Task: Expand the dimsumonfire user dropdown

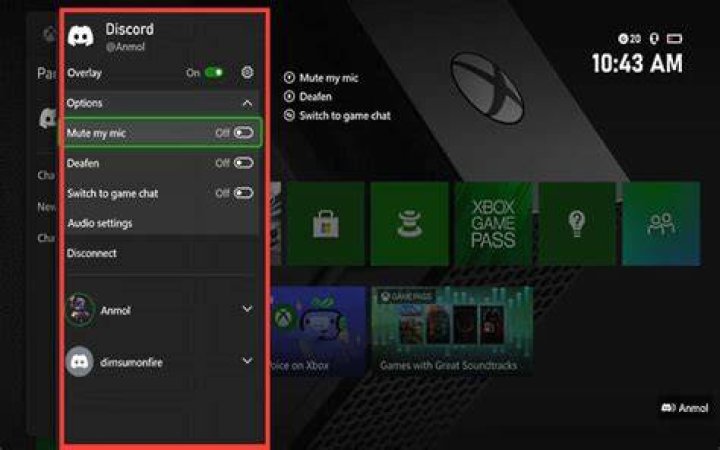Action: (x=247, y=361)
